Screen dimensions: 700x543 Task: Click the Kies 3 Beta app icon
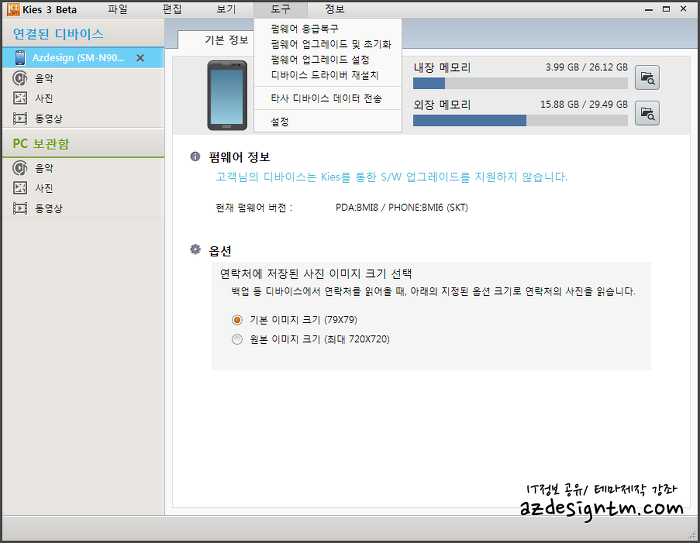(13, 9)
